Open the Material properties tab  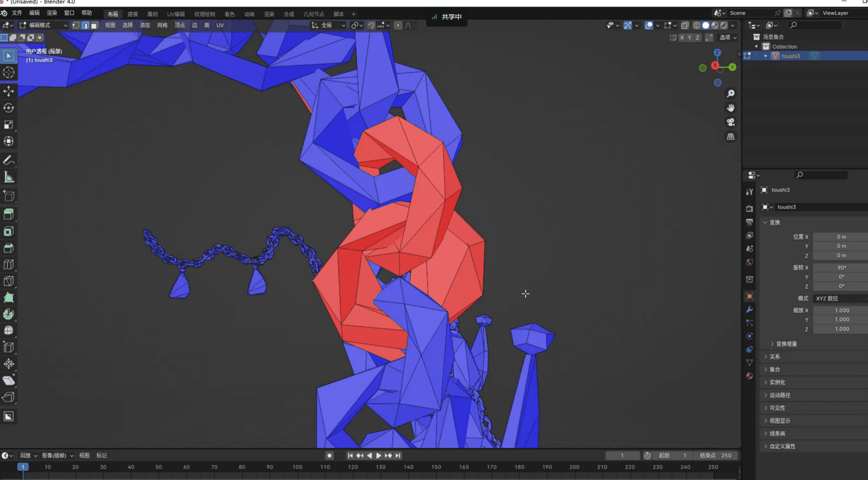(x=749, y=376)
